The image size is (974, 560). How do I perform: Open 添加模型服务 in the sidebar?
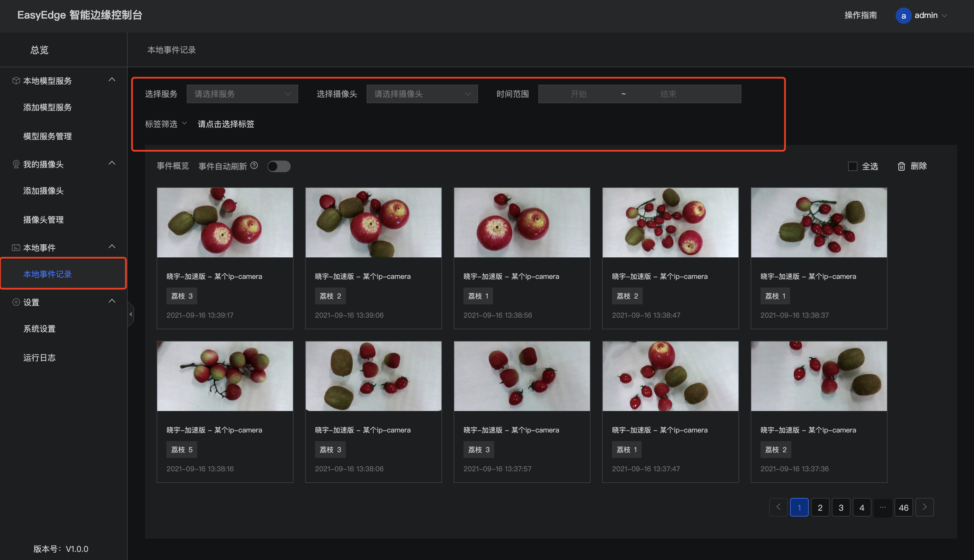pos(47,107)
